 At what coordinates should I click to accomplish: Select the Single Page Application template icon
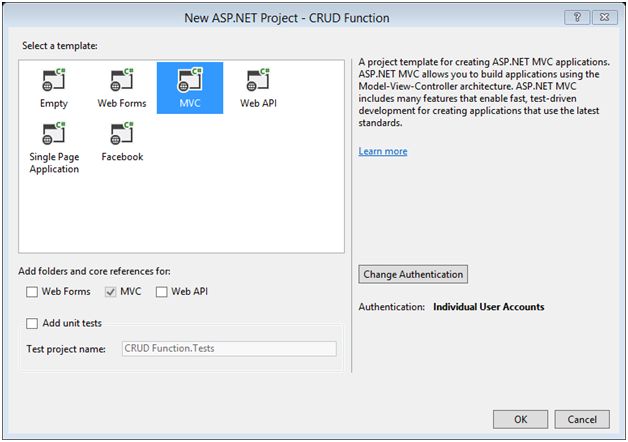coord(54,136)
